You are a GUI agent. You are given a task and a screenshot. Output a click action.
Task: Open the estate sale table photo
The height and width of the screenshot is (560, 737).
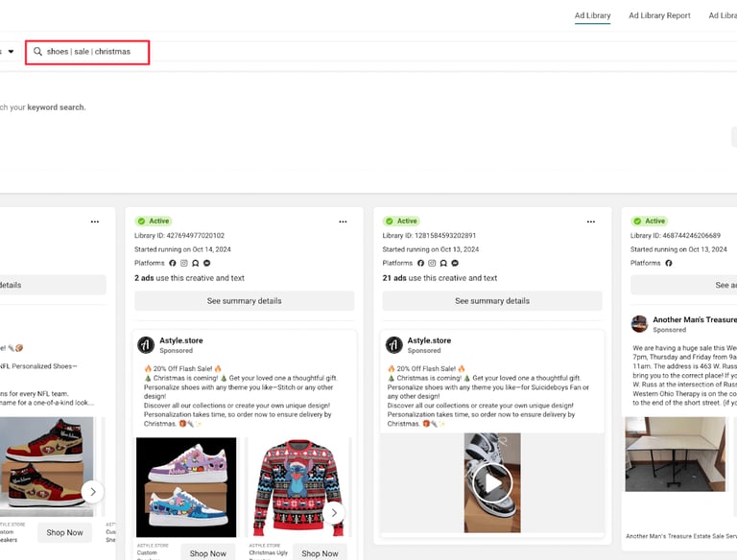coord(675,455)
